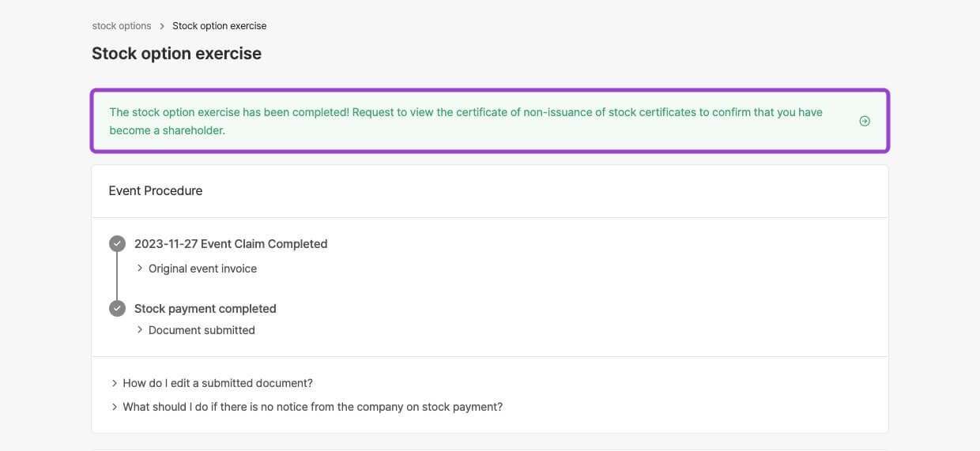The width and height of the screenshot is (980, 451).
Task: Open the Original event invoice label
Action: click(202, 269)
